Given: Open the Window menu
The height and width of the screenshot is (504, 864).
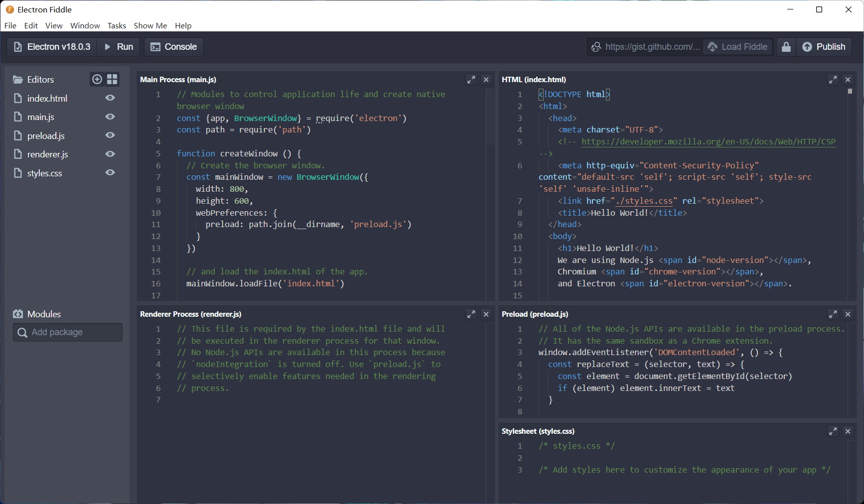Looking at the screenshot, I should click(85, 25).
